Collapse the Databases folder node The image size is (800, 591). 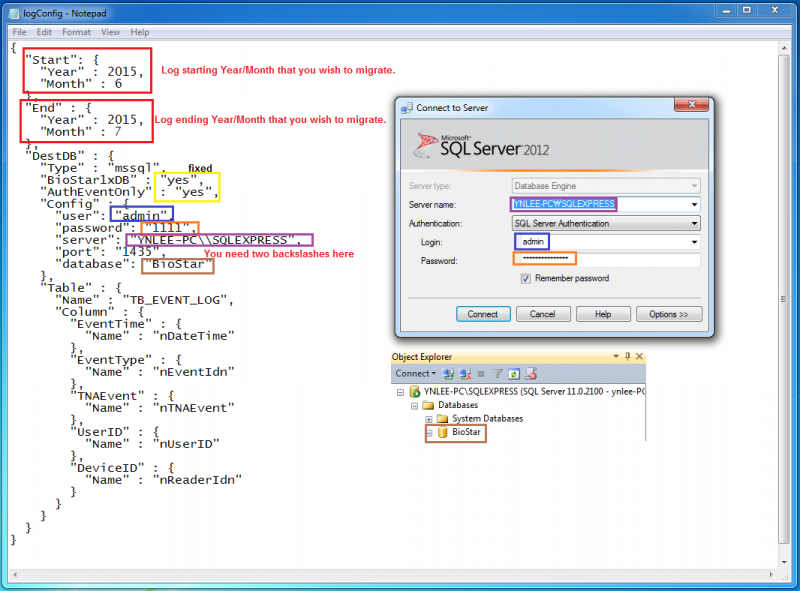(415, 405)
